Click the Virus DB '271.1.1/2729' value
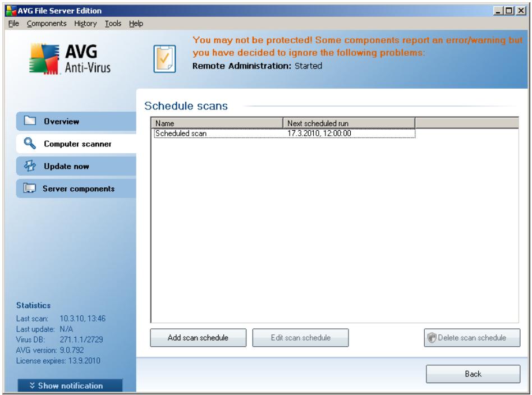532x395 pixels. [81, 339]
